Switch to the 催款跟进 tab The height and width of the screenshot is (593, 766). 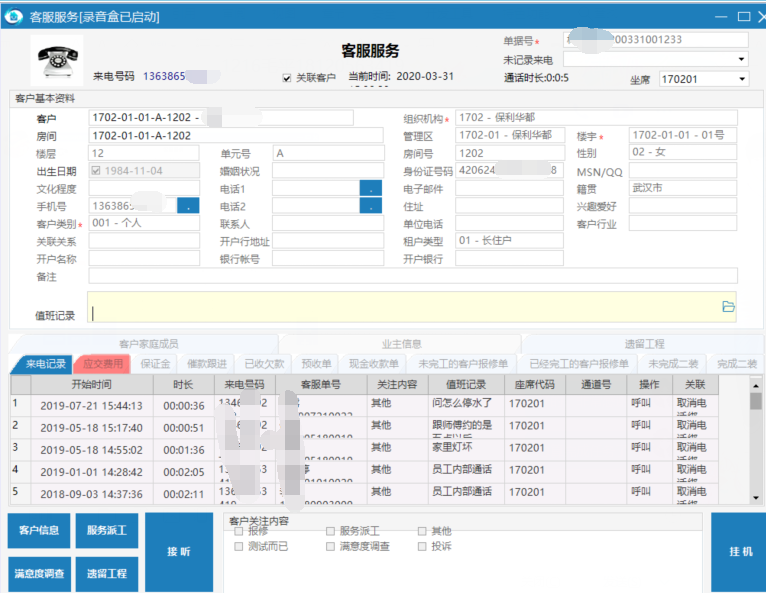click(x=207, y=364)
